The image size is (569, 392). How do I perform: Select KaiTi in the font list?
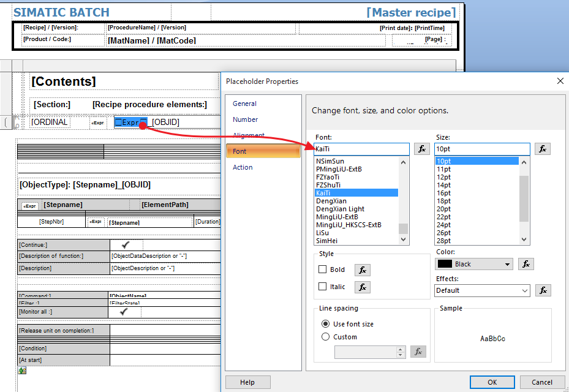[x=356, y=193]
